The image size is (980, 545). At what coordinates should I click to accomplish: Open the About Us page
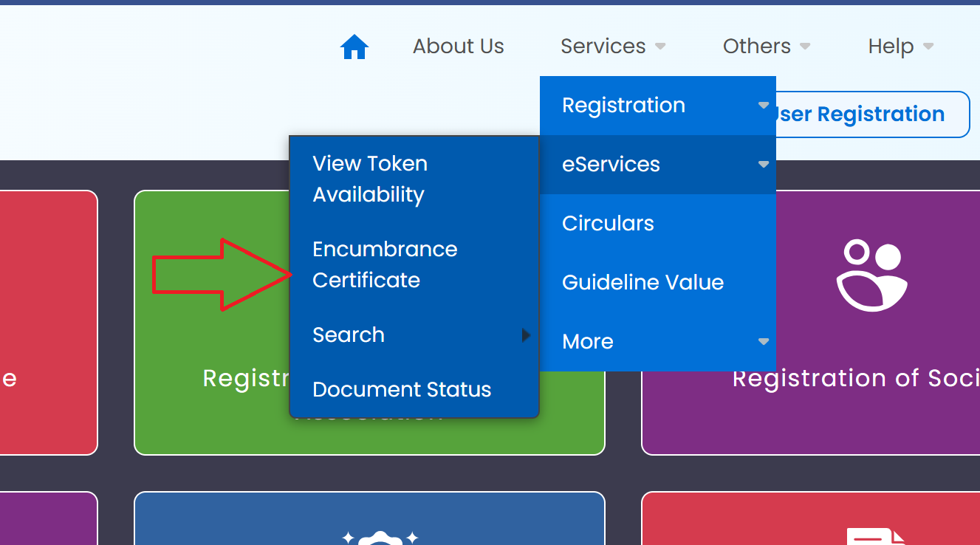(458, 47)
